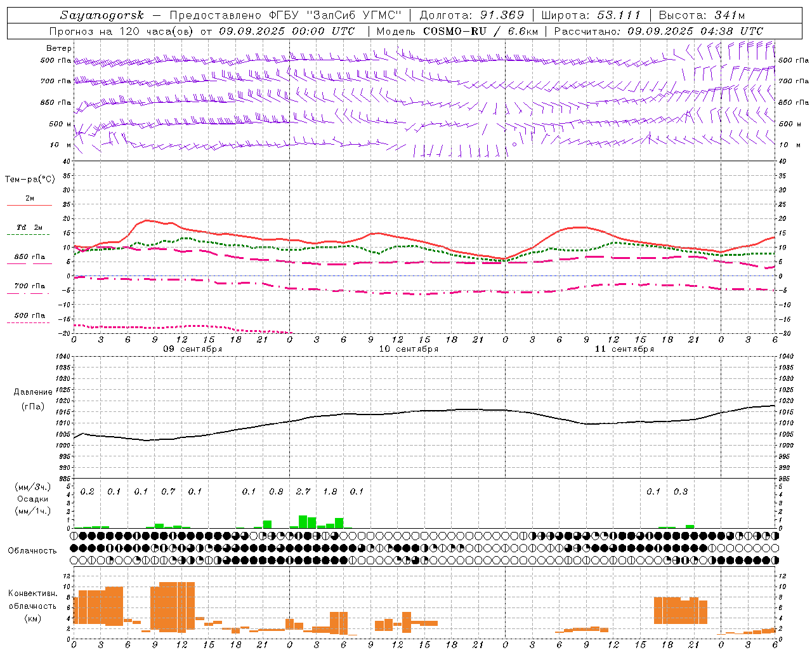Click the Осадки precipitation label
The width and height of the screenshot is (812, 650).
33,499
